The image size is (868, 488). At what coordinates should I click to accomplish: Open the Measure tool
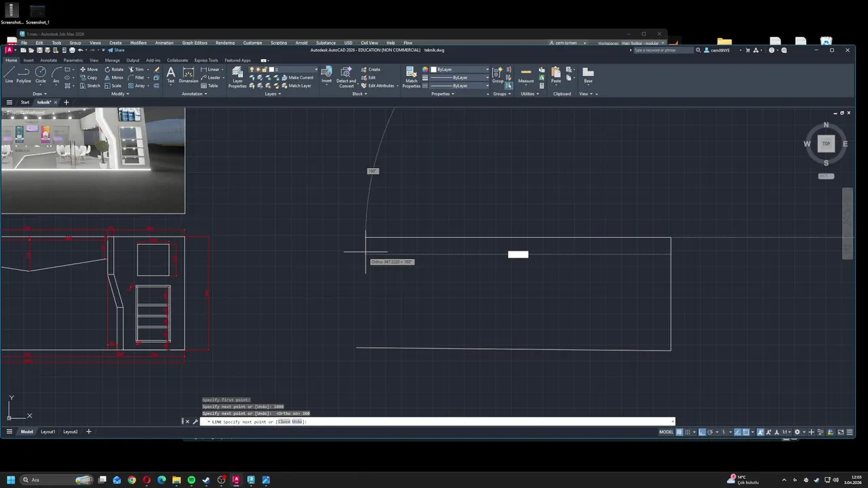click(526, 75)
